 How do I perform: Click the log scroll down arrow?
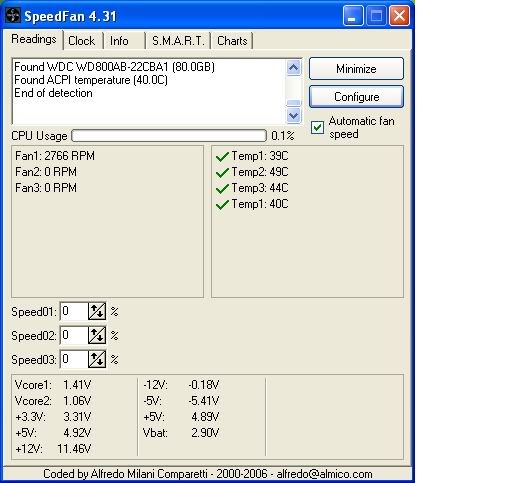(x=294, y=115)
